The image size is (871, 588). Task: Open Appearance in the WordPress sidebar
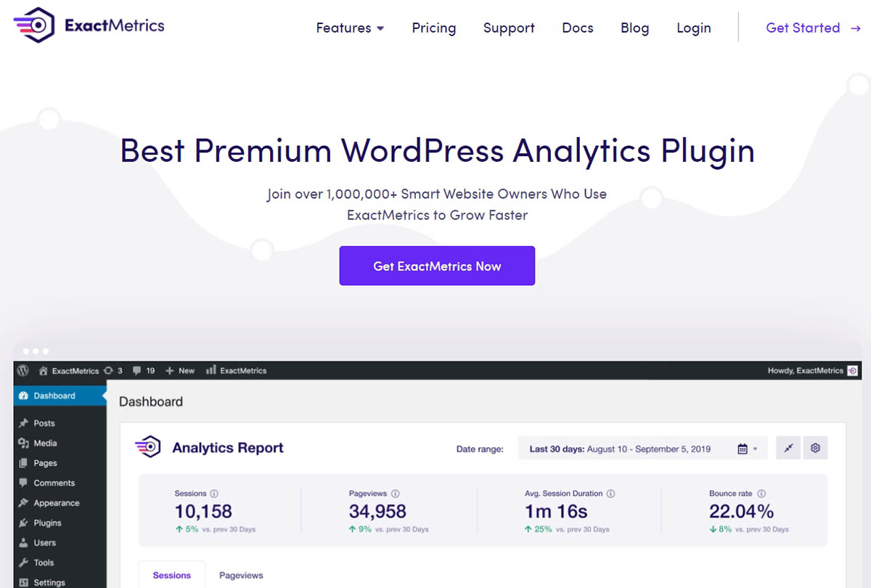[x=57, y=503]
